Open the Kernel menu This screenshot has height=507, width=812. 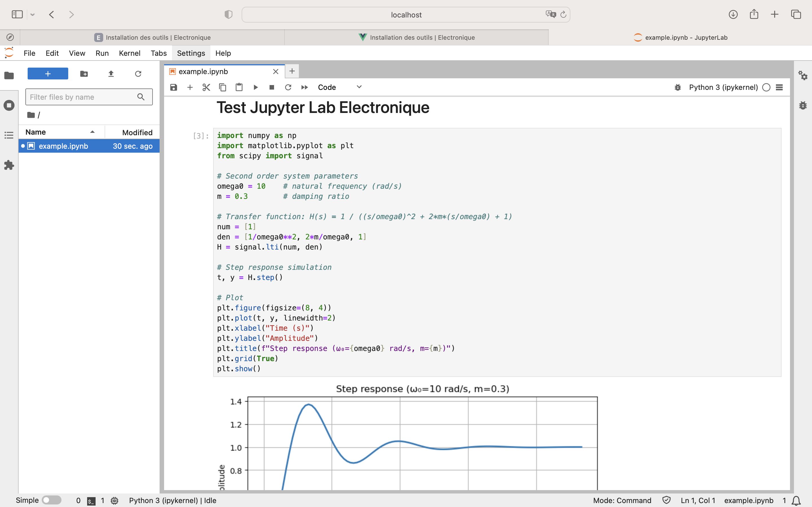click(x=129, y=53)
